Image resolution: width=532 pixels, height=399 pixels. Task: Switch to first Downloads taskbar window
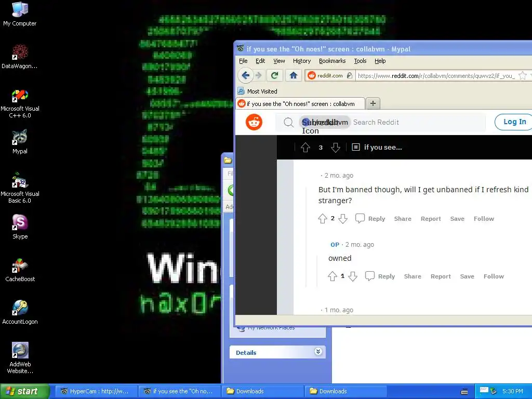click(262, 391)
